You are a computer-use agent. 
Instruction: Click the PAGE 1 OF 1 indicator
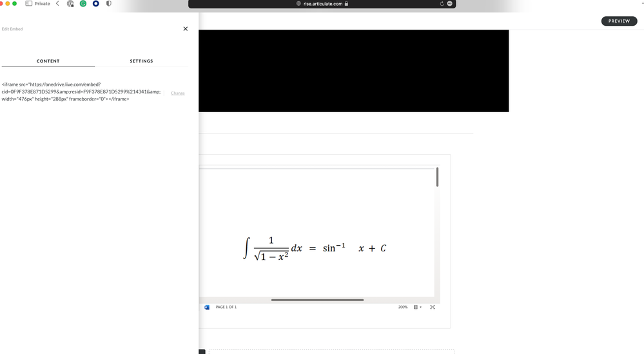tap(226, 307)
